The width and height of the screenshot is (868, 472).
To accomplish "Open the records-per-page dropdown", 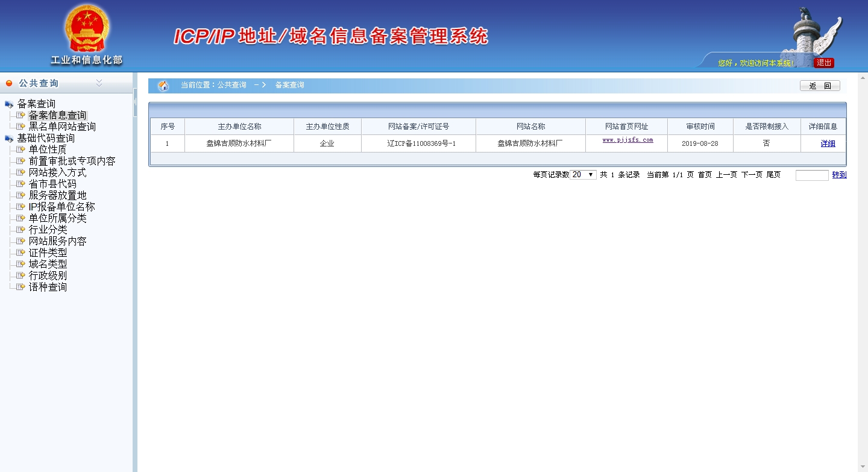I will coord(583,175).
